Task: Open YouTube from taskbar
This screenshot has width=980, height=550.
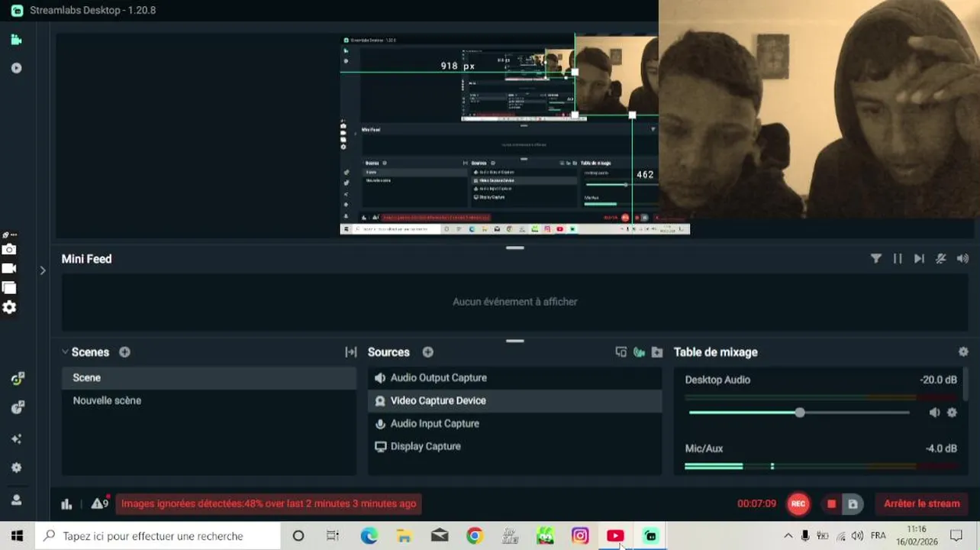Action: (x=615, y=536)
